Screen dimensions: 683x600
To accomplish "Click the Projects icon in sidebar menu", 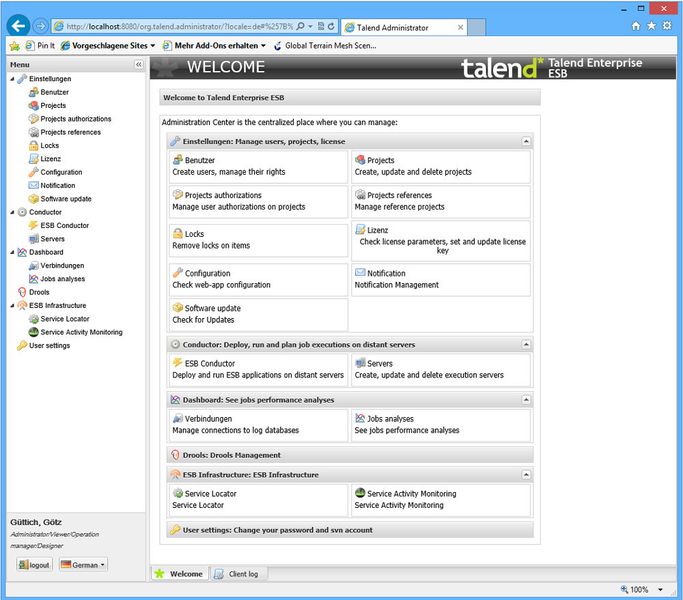I will click(34, 105).
